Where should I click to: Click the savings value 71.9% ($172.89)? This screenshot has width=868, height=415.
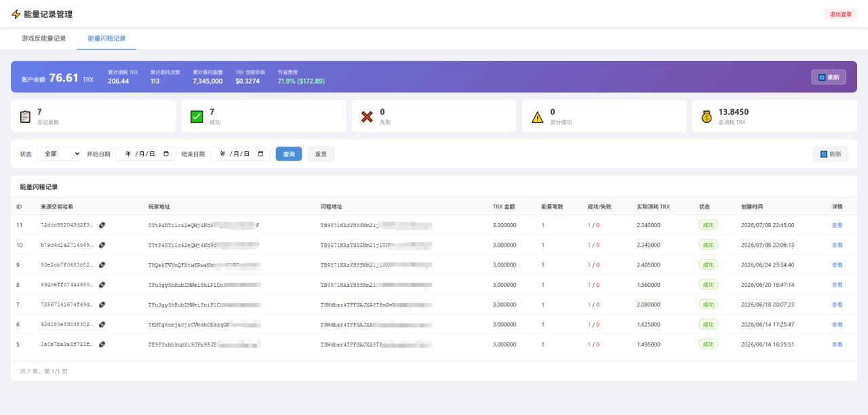[x=301, y=81]
